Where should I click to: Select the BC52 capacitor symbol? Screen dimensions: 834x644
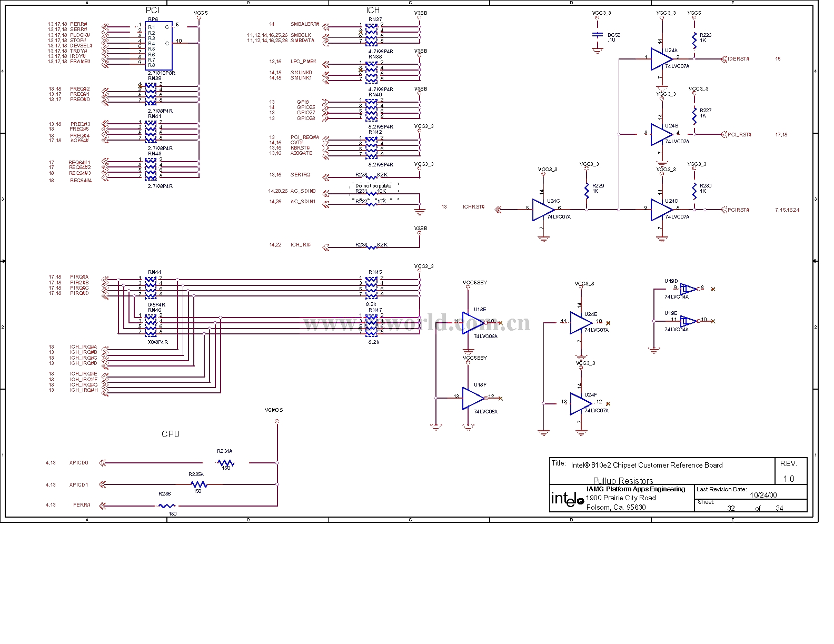click(x=597, y=35)
